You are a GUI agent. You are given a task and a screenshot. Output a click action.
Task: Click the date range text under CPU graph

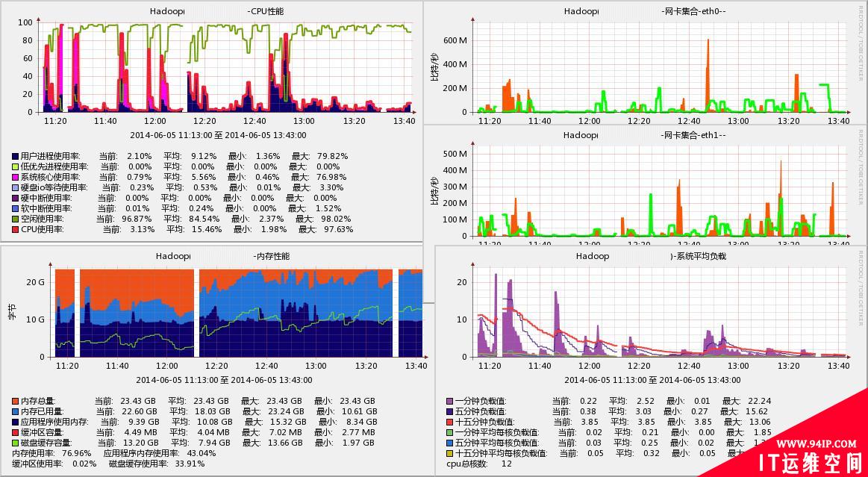[218, 134]
